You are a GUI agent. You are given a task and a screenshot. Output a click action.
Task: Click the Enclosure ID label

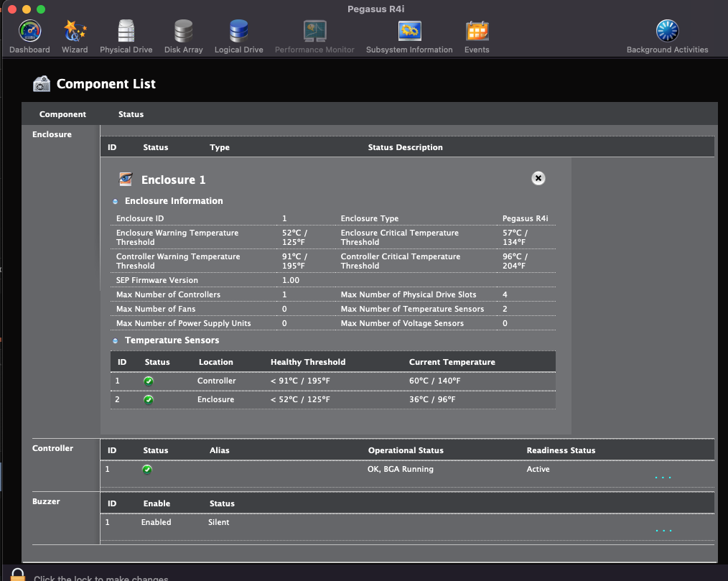click(140, 218)
